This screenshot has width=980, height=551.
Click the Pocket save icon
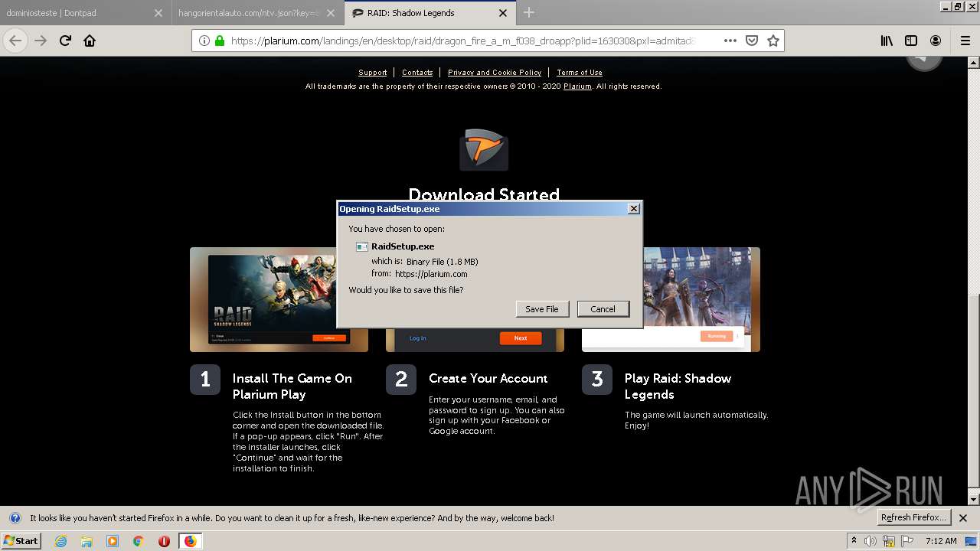click(752, 41)
